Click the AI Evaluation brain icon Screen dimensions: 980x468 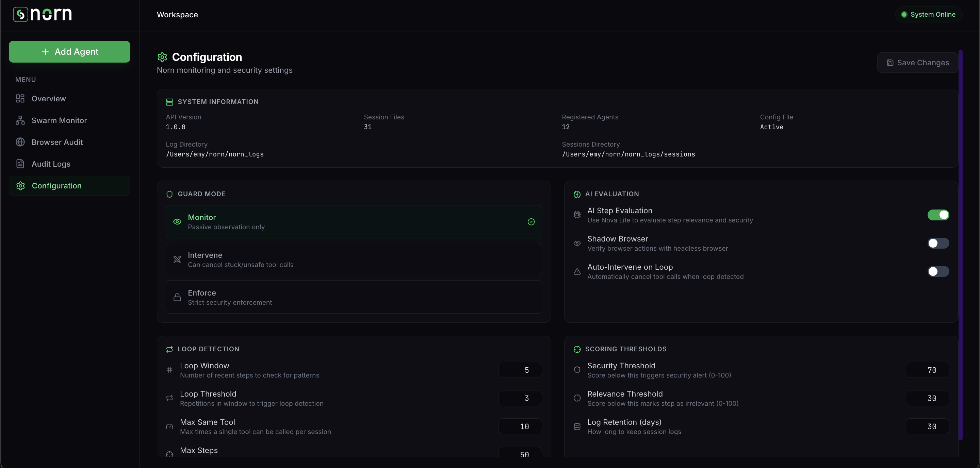click(x=577, y=194)
